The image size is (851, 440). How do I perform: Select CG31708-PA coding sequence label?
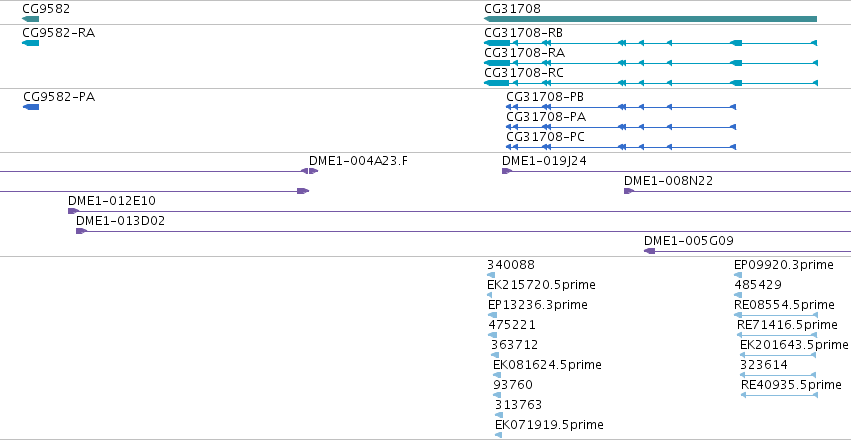[546, 117]
